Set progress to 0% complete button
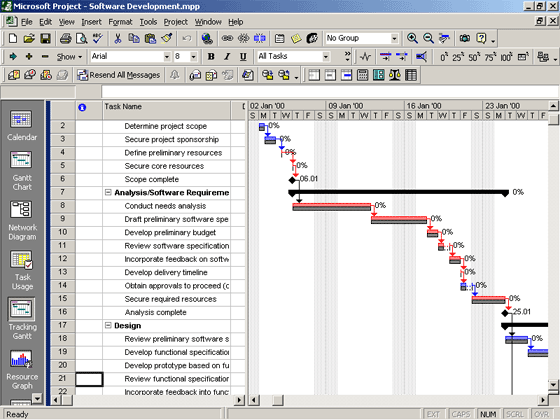Viewport: 560px width, 420px height. click(444, 56)
